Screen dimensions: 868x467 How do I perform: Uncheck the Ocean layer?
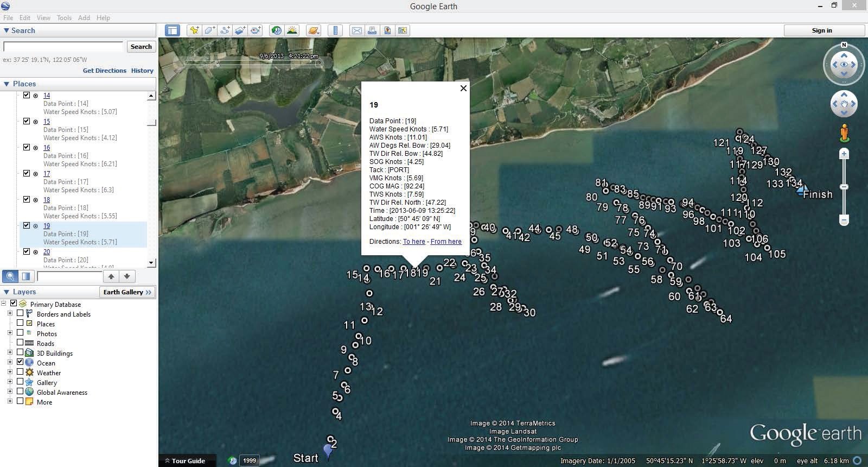(20, 362)
